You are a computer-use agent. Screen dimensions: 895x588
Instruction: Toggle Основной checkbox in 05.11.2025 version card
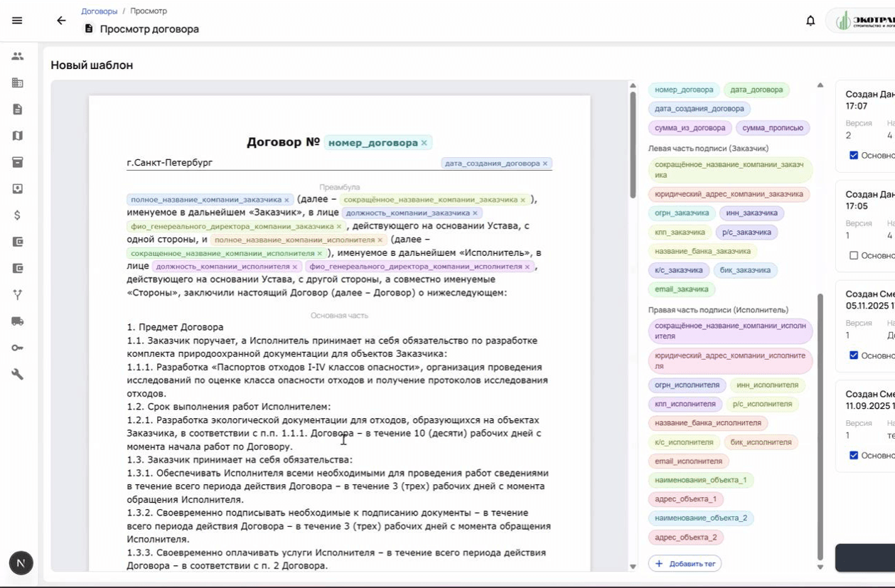(854, 356)
